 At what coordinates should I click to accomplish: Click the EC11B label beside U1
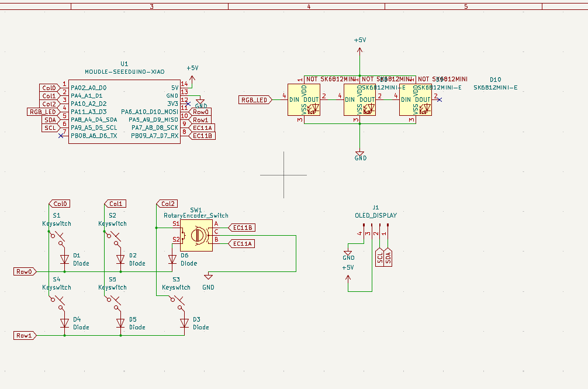click(202, 136)
